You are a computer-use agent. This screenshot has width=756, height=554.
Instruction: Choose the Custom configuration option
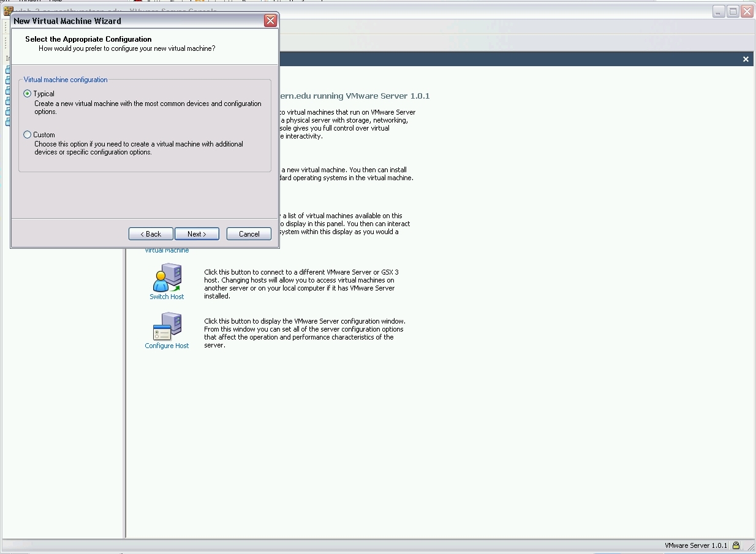point(27,135)
